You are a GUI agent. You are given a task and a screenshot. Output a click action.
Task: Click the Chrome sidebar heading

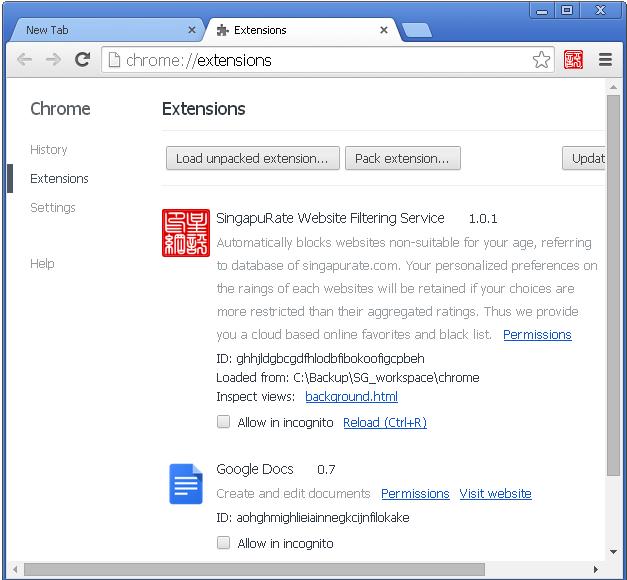click(60, 109)
